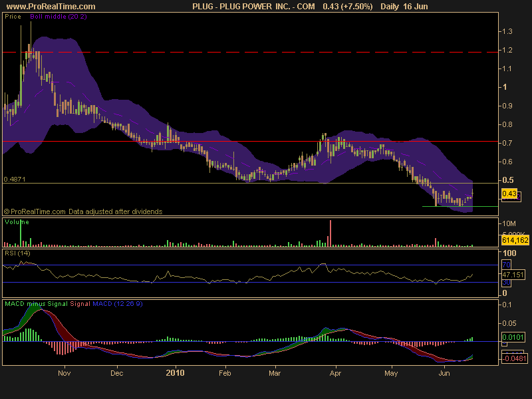Click the 1.2 price axis label
Image resolution: width=532 pixels, height=399 pixels.
(x=507, y=51)
